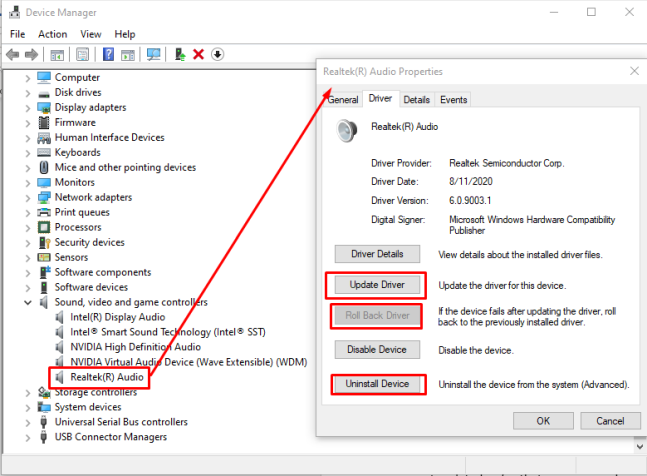This screenshot has height=476, width=647.
Task: Expand the Storage controllers node
Action: point(27,393)
